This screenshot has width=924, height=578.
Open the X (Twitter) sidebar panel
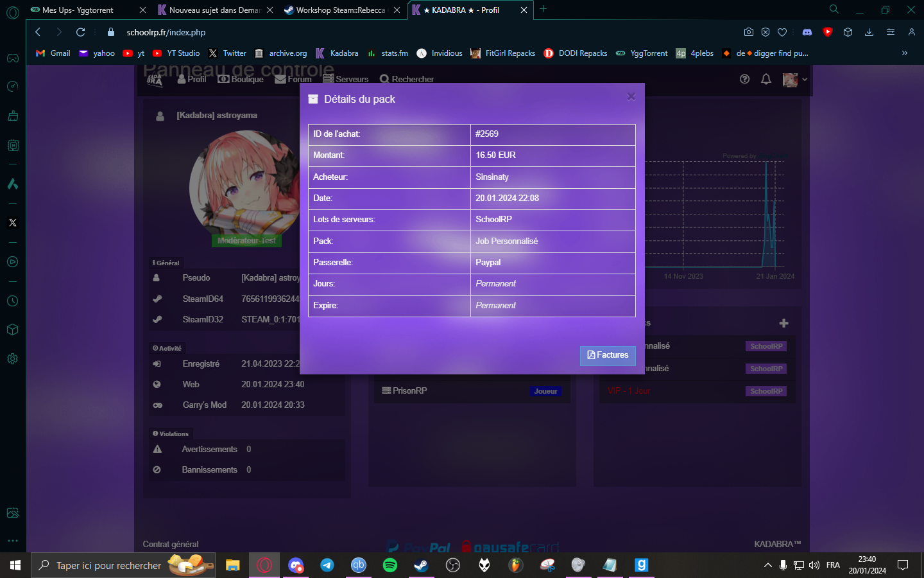point(13,223)
